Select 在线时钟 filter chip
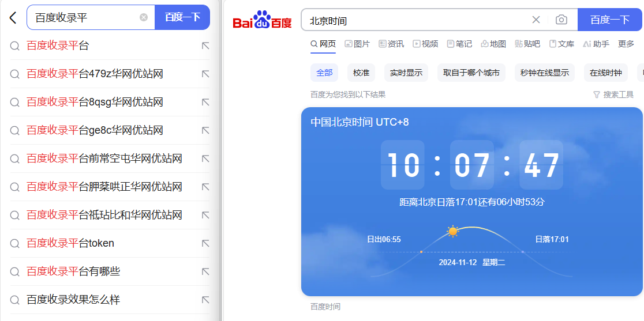The width and height of the screenshot is (644, 321). [606, 73]
